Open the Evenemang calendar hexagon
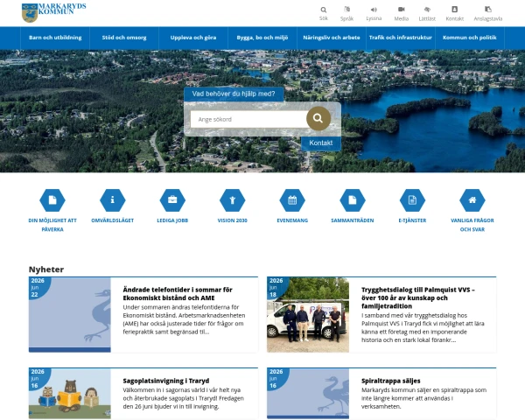The height and width of the screenshot is (420, 525). pos(292,200)
